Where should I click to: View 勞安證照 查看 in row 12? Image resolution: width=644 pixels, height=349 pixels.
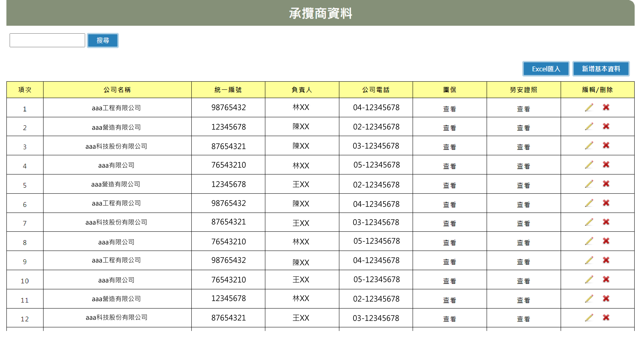[x=523, y=319]
